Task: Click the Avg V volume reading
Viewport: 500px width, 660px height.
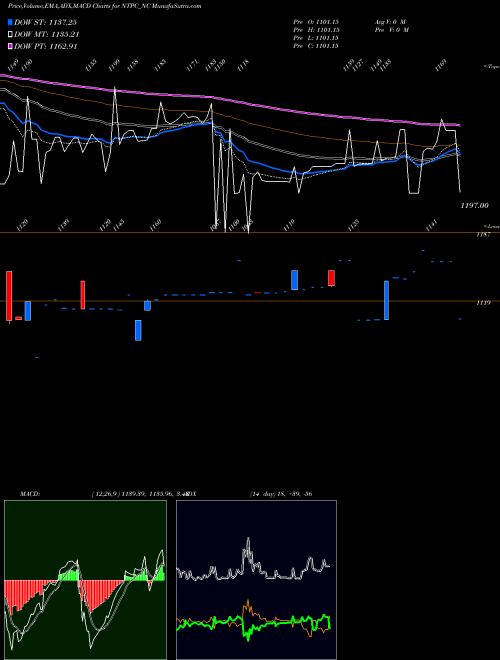Action: click(x=390, y=22)
